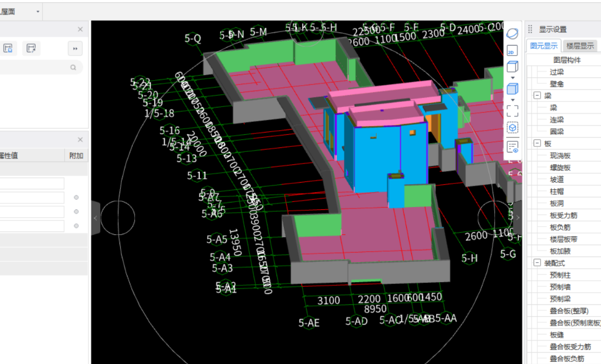Close the lower left properties panel
This screenshot has height=364, width=601.
(80, 140)
